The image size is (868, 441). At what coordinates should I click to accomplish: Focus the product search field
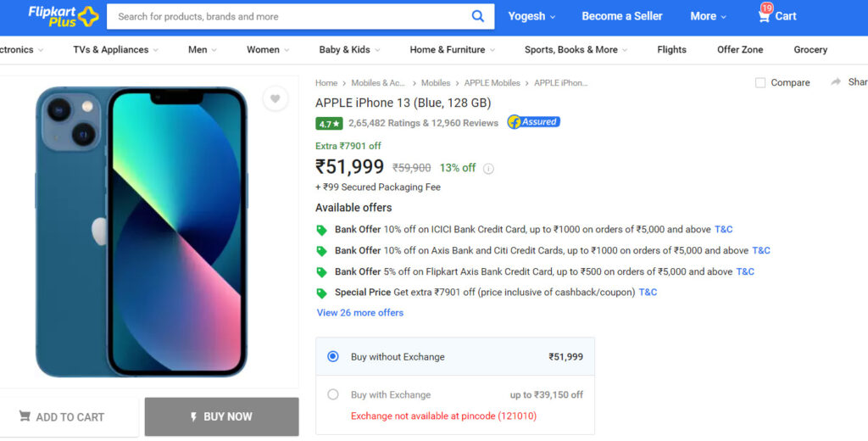[288, 17]
